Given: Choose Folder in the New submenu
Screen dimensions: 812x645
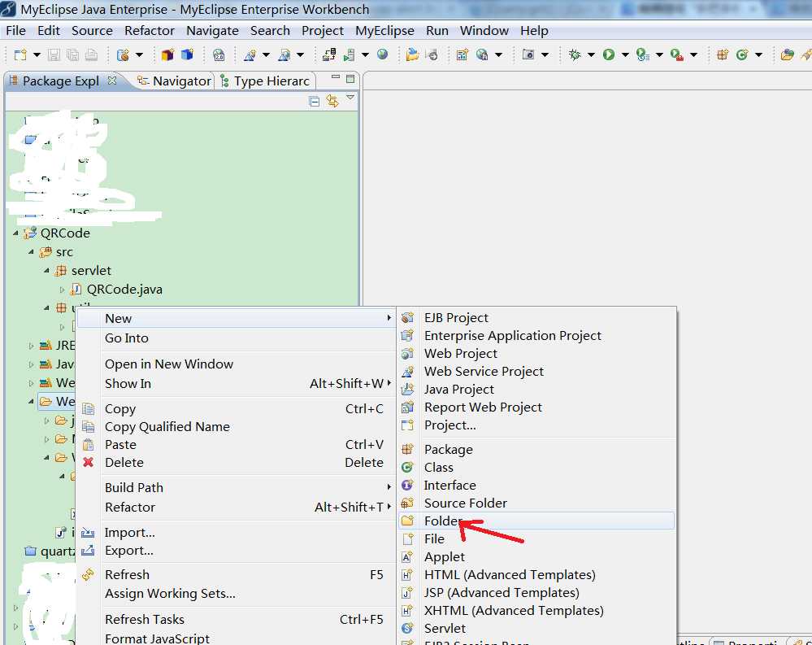Looking at the screenshot, I should coord(536,521).
